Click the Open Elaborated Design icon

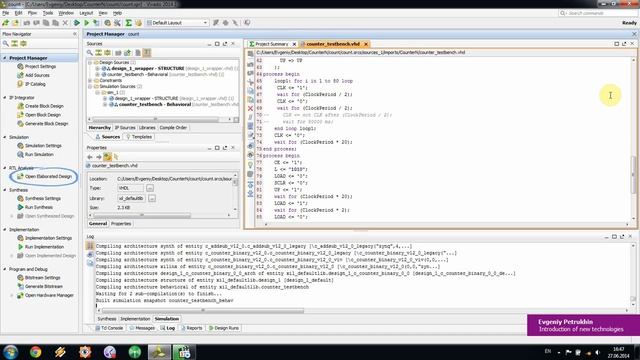(x=20, y=177)
